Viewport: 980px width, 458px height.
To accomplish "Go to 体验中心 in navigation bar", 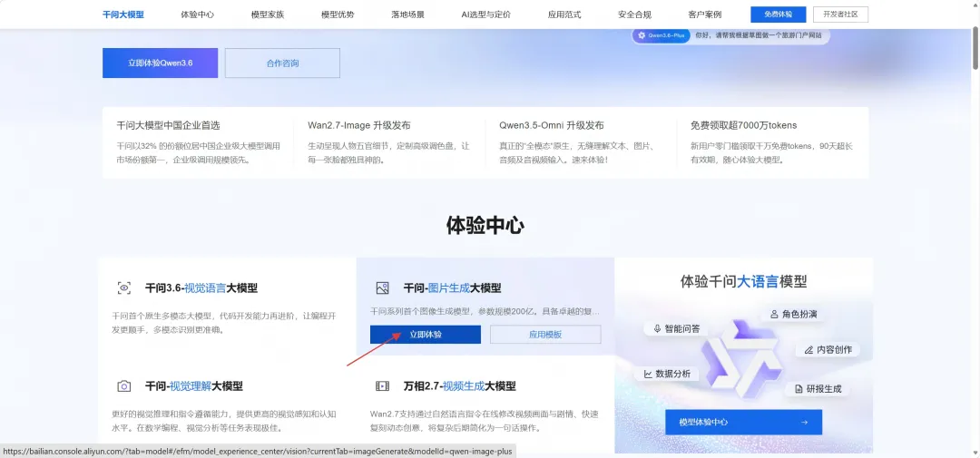I will tap(198, 15).
